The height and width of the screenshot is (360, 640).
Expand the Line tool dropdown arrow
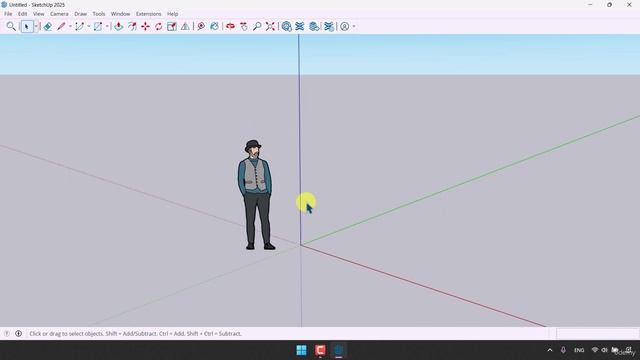pyautogui.click(x=70, y=27)
